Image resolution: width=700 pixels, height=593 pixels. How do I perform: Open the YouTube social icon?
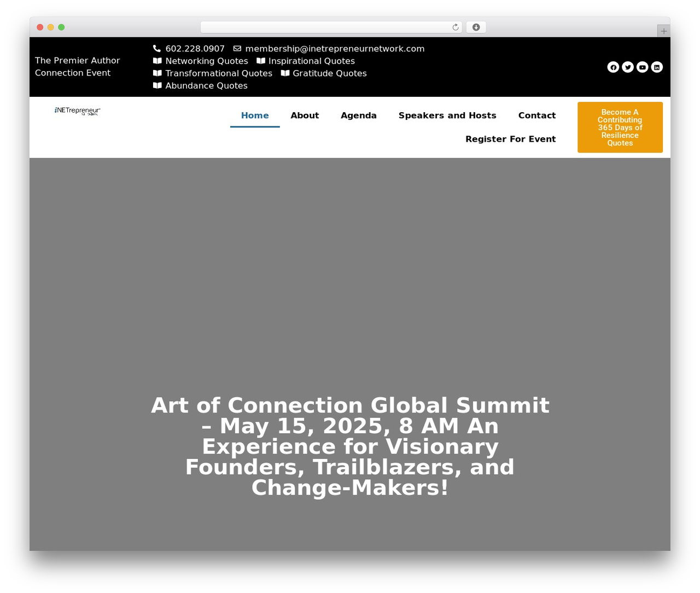(643, 67)
